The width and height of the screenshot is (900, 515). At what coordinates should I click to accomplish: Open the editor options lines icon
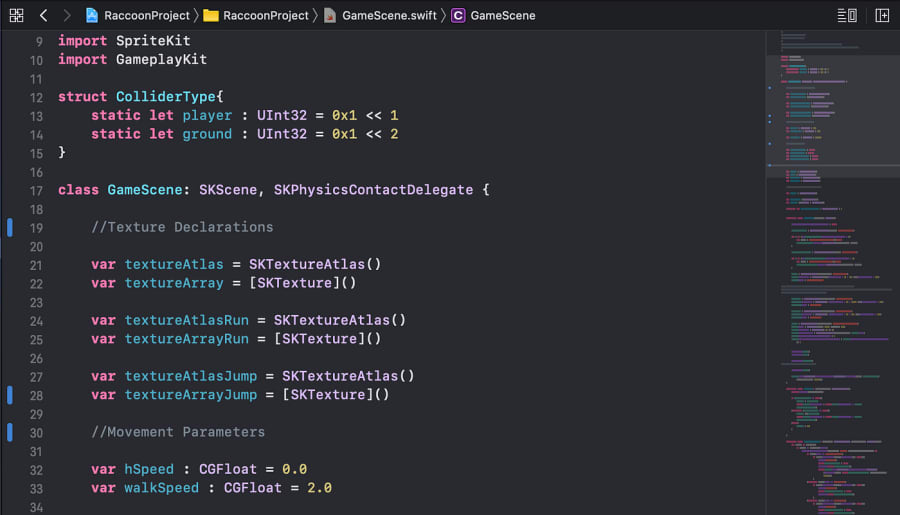[847, 16]
